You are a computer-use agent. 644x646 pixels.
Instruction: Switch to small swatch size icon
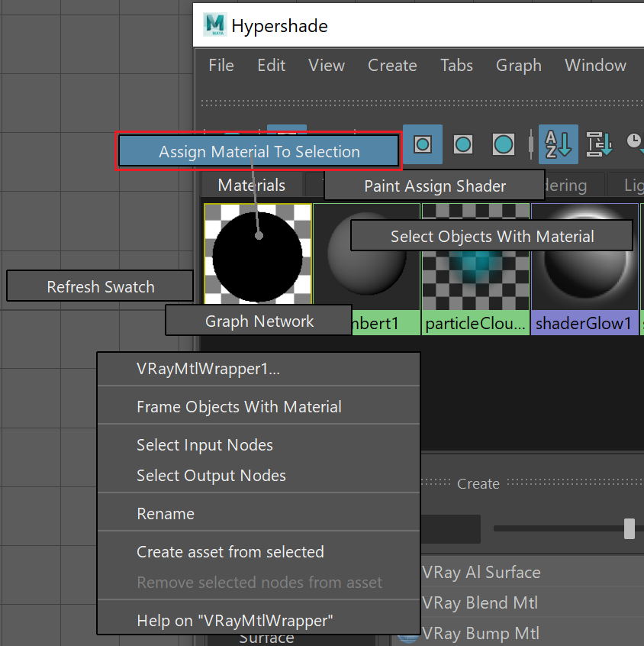point(423,144)
